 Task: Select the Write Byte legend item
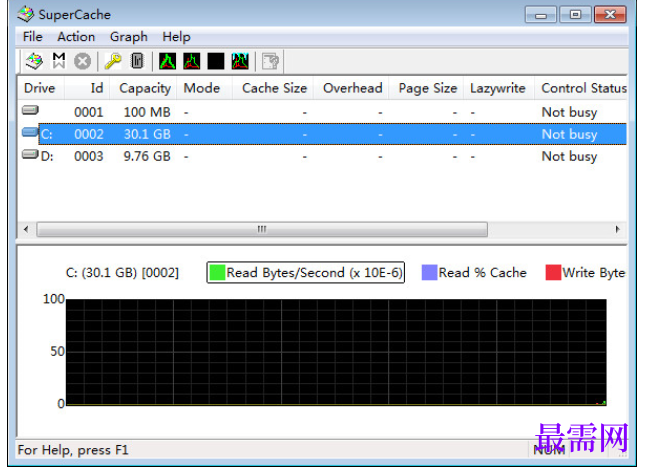(x=585, y=273)
